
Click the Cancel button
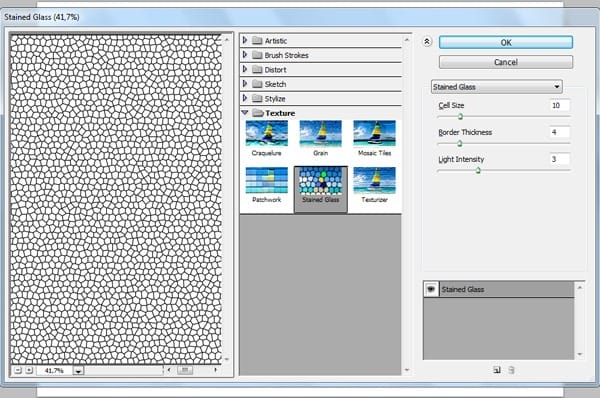pyautogui.click(x=506, y=62)
